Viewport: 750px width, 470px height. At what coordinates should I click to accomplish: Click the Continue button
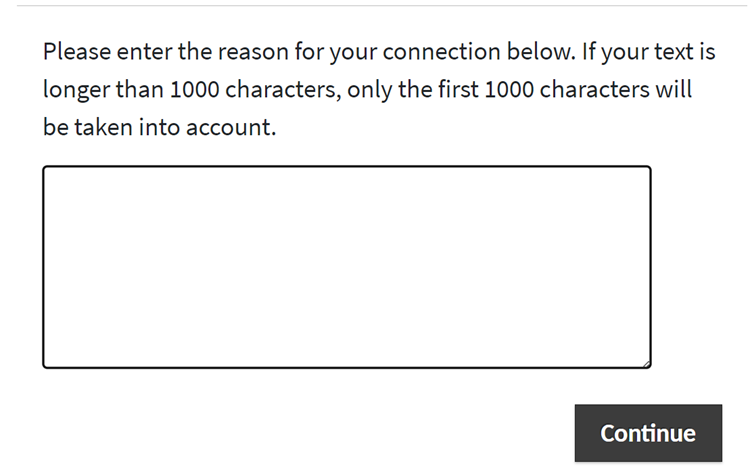(648, 433)
